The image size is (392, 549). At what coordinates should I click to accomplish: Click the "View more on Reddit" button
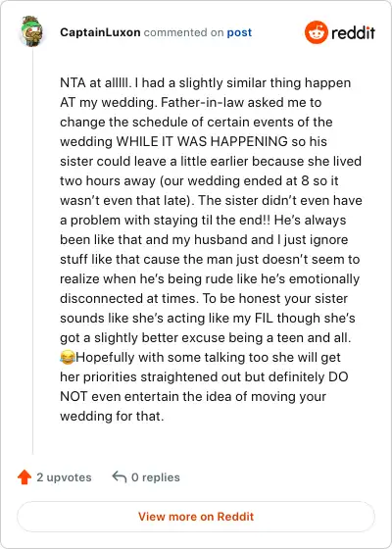(x=196, y=517)
